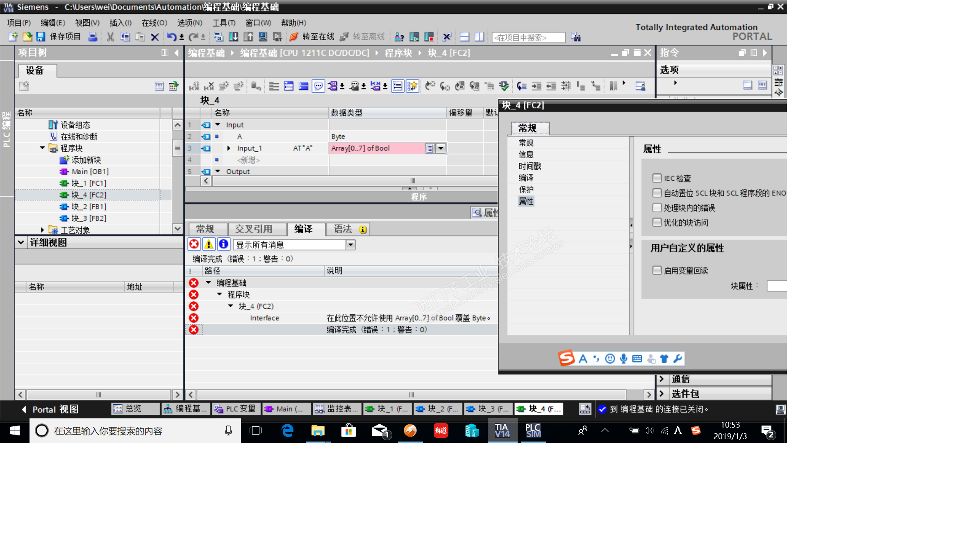Open the 显示所有消息 dropdown
The width and height of the screenshot is (980, 551).
[x=350, y=245]
